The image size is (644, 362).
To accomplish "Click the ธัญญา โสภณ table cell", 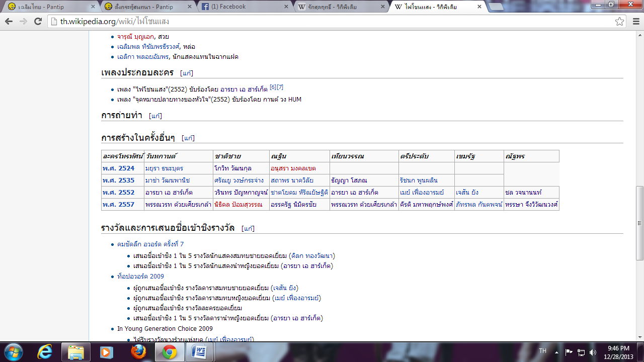I will coord(364,180).
